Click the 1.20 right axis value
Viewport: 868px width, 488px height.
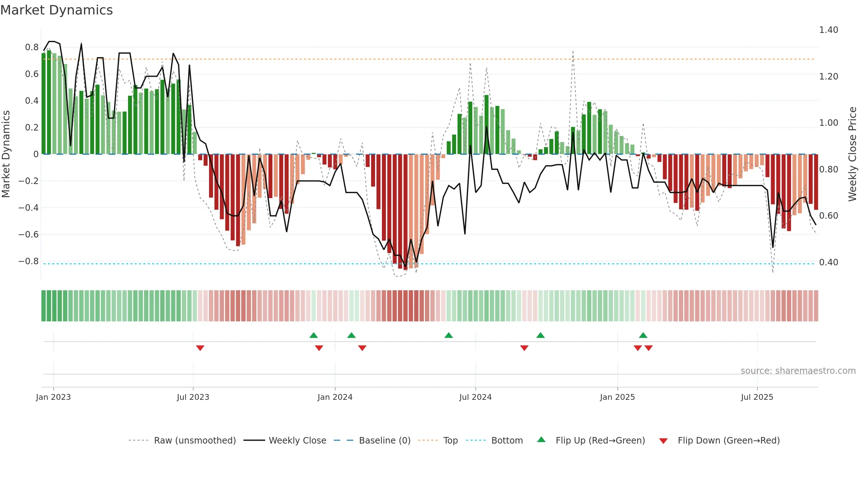[829, 76]
